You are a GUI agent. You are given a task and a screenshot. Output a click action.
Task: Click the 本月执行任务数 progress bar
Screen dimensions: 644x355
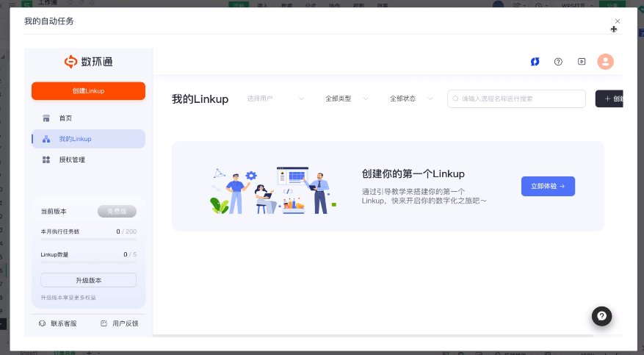click(x=88, y=239)
